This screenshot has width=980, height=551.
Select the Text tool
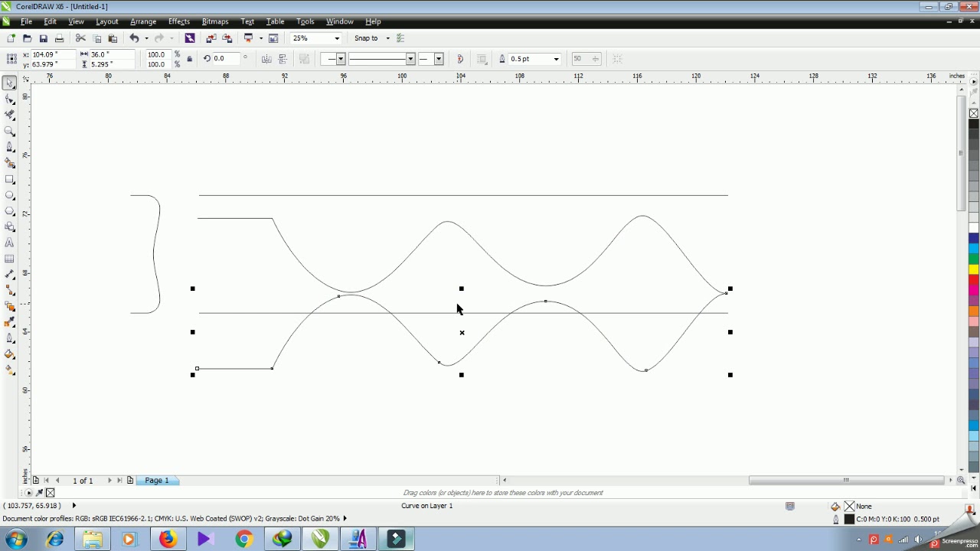coord(10,243)
